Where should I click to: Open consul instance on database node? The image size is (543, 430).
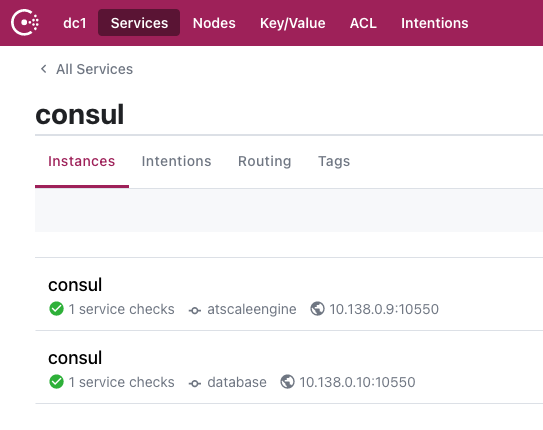coord(75,358)
